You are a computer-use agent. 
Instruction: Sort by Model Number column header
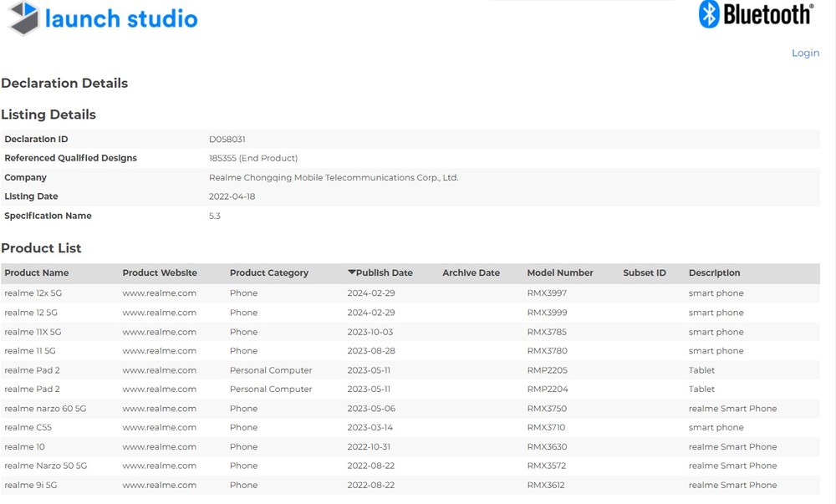coord(560,273)
